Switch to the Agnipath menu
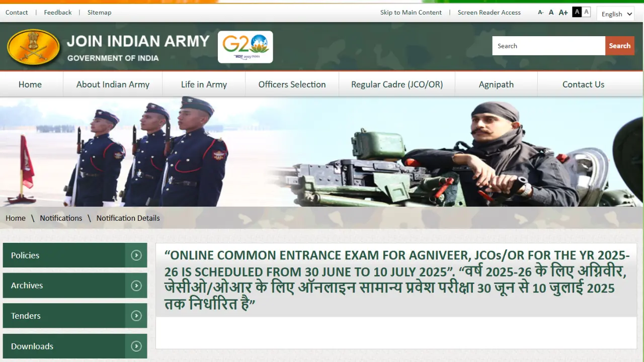 pos(496,84)
